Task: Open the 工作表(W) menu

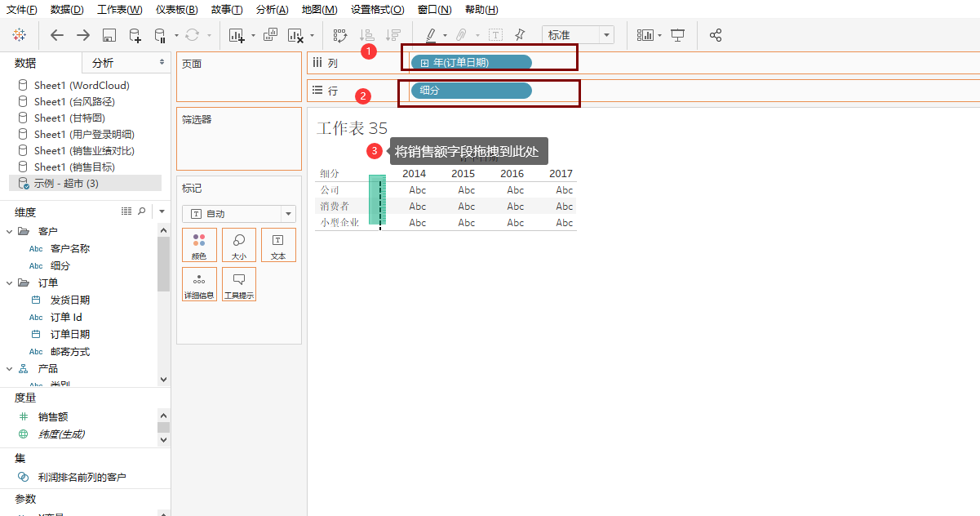Action: point(119,10)
